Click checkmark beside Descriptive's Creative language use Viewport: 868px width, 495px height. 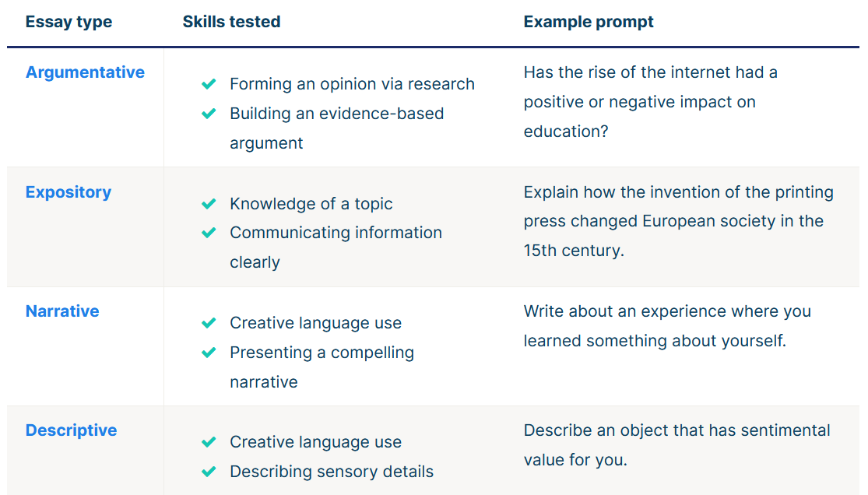point(209,442)
